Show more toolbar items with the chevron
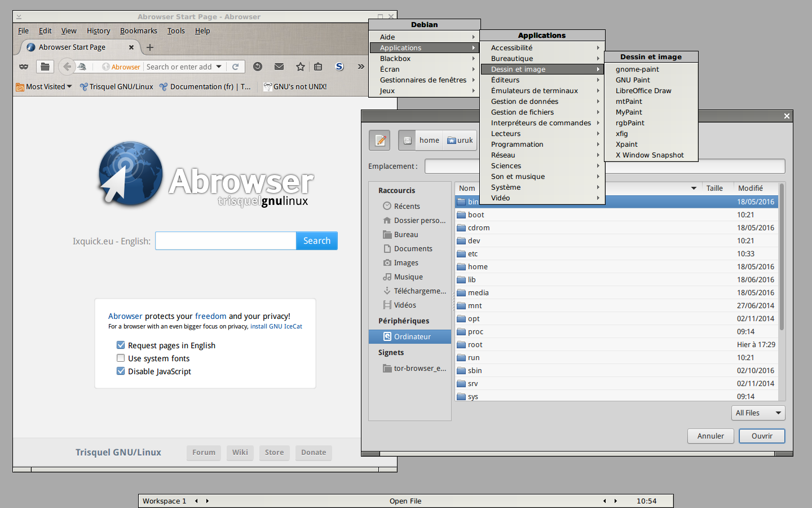Viewport: 812px width, 508px height. pyautogui.click(x=361, y=67)
